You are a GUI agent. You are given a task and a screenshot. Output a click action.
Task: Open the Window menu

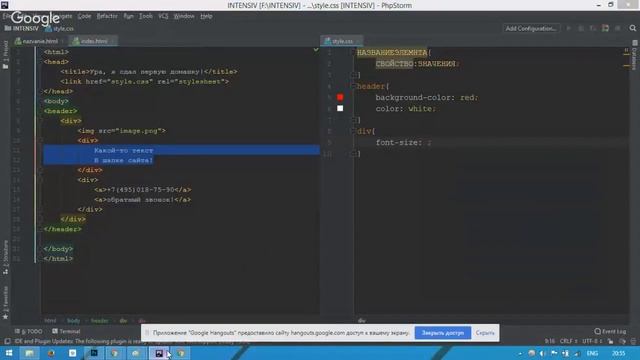pyautogui.click(x=184, y=16)
